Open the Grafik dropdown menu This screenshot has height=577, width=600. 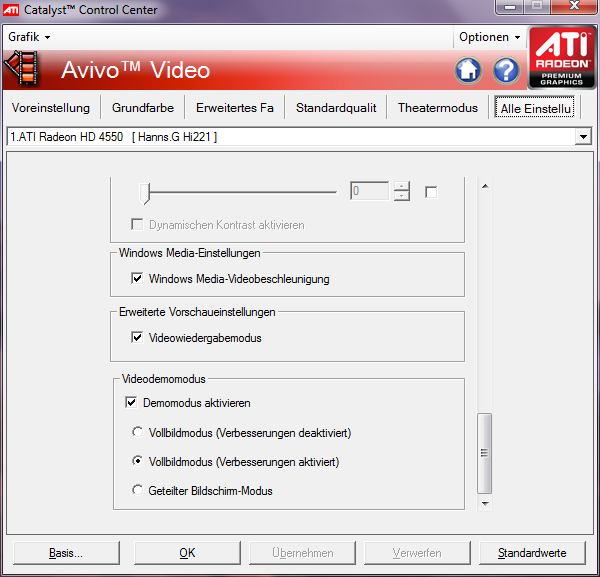(x=29, y=37)
